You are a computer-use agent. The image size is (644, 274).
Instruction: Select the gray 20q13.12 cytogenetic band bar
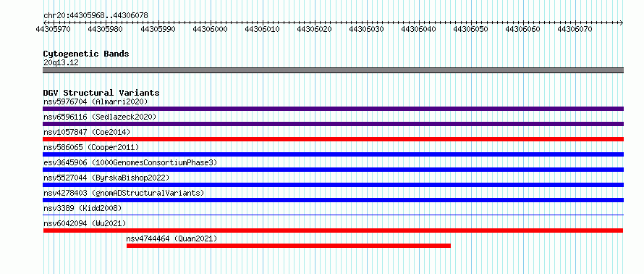click(333, 70)
